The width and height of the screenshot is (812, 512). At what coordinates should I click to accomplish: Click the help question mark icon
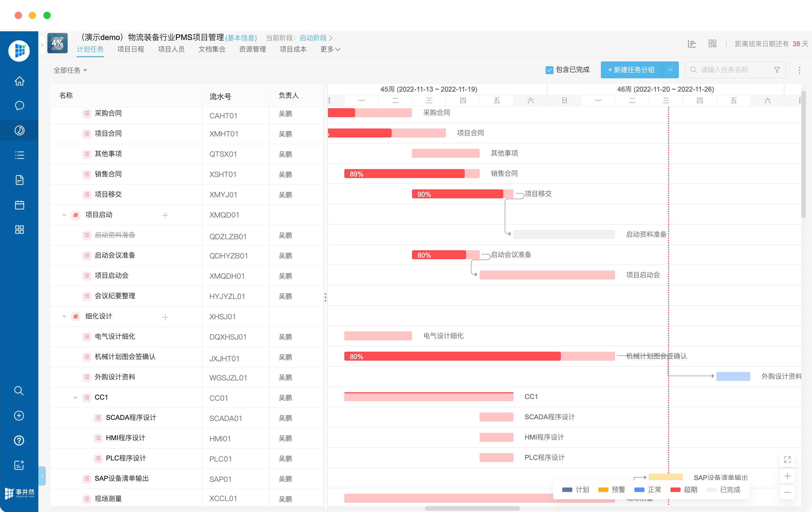coord(19,440)
